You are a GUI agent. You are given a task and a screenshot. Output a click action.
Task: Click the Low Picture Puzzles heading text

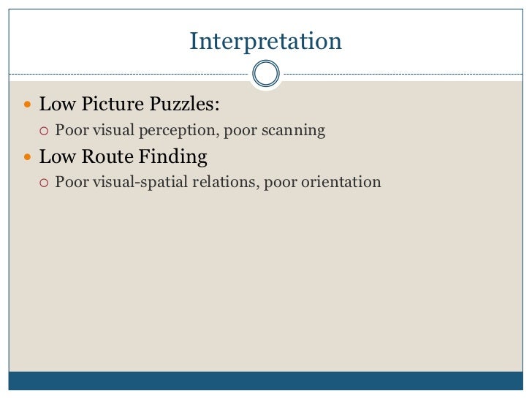point(129,104)
